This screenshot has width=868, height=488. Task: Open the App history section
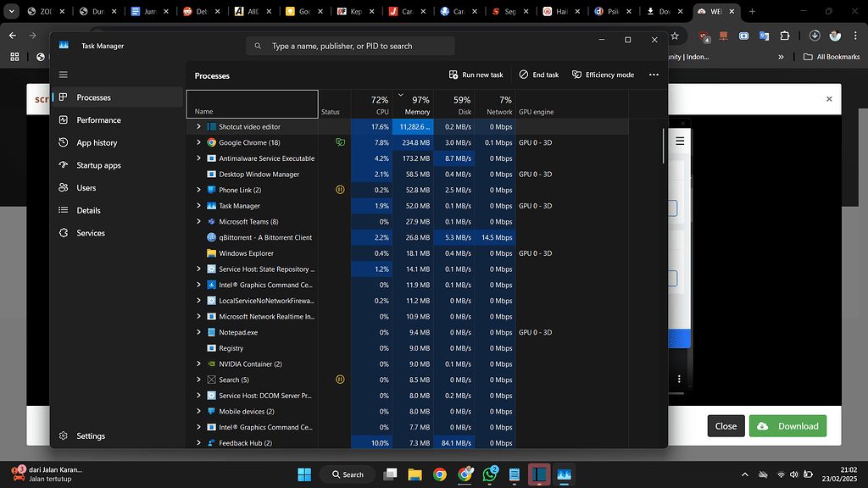[x=97, y=142]
